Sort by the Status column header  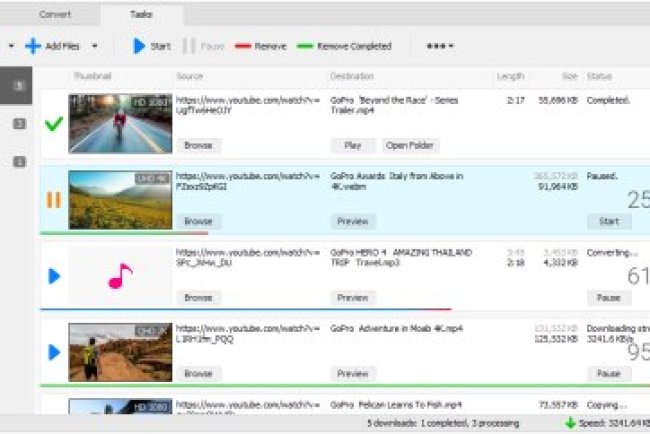(599, 76)
